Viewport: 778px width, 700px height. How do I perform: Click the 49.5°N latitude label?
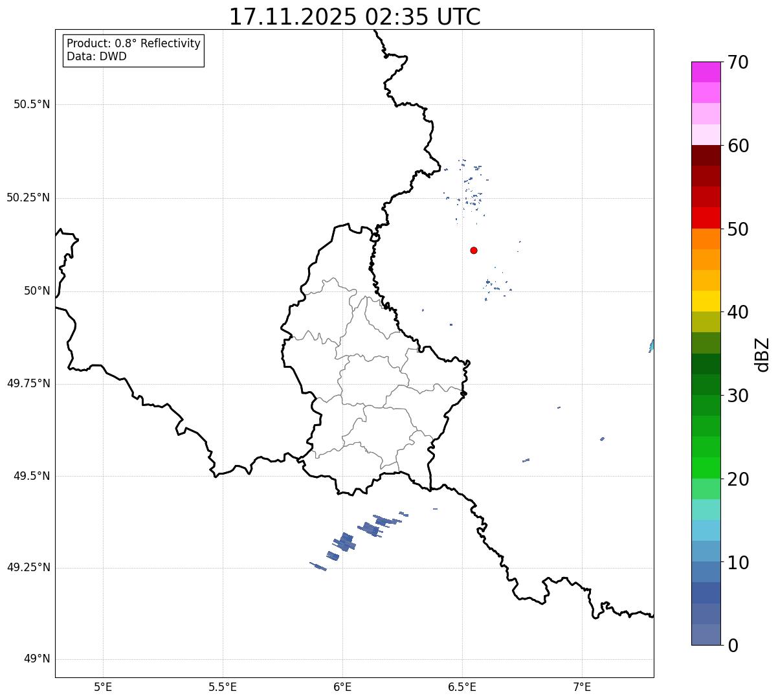pyautogui.click(x=32, y=476)
